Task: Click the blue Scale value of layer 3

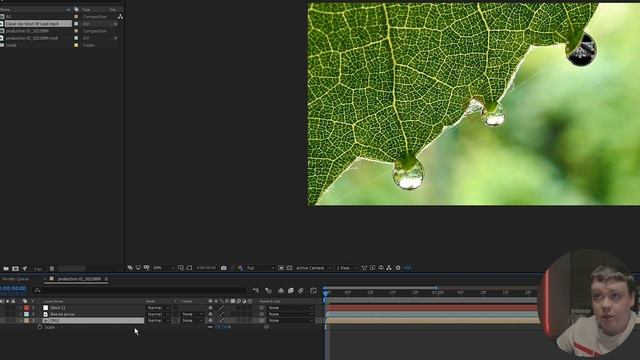Action: tap(222, 327)
